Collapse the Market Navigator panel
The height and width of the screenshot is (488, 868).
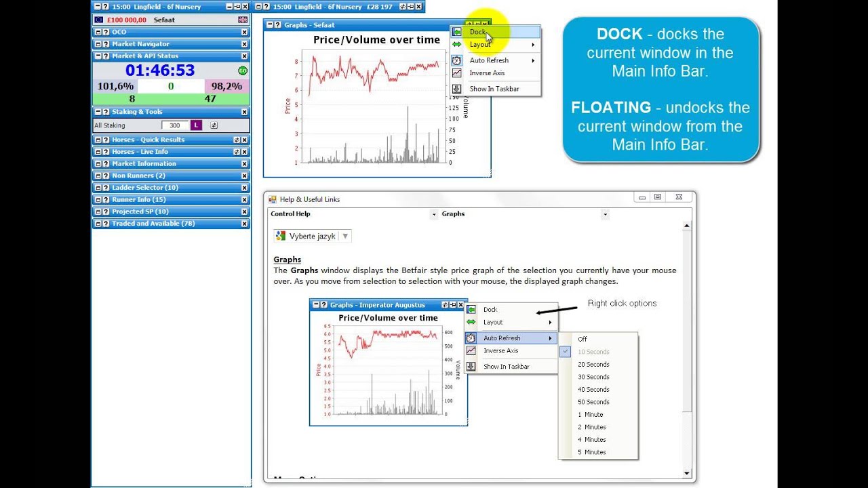click(98, 44)
